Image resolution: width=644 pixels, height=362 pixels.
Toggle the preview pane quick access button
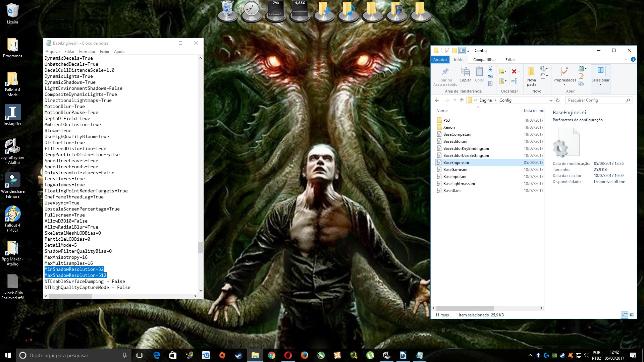462,51
